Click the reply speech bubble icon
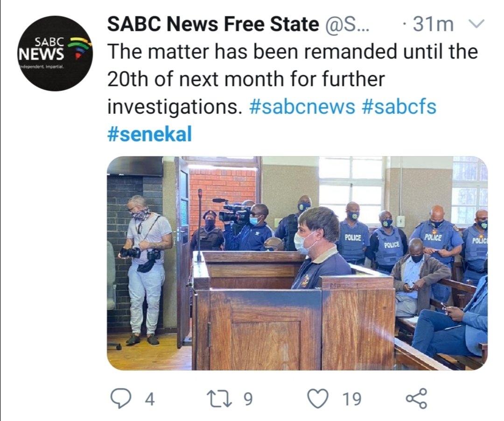This screenshot has width=504, height=421. pyautogui.click(x=121, y=399)
